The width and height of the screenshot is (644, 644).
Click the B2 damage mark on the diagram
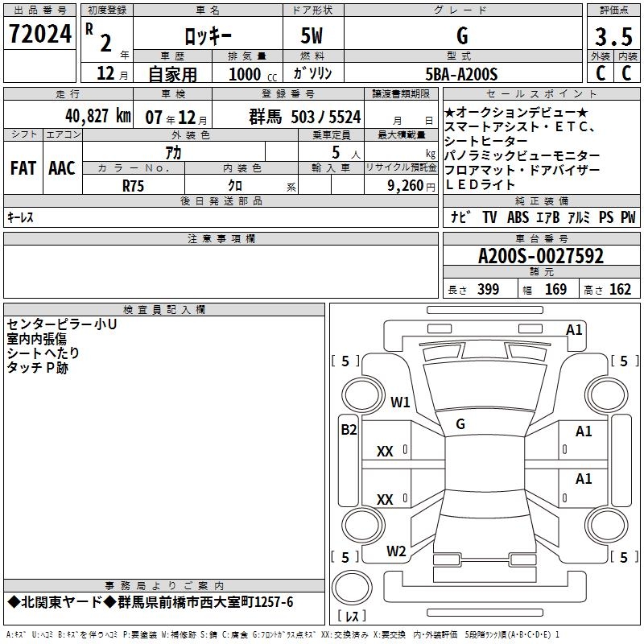coord(348,430)
